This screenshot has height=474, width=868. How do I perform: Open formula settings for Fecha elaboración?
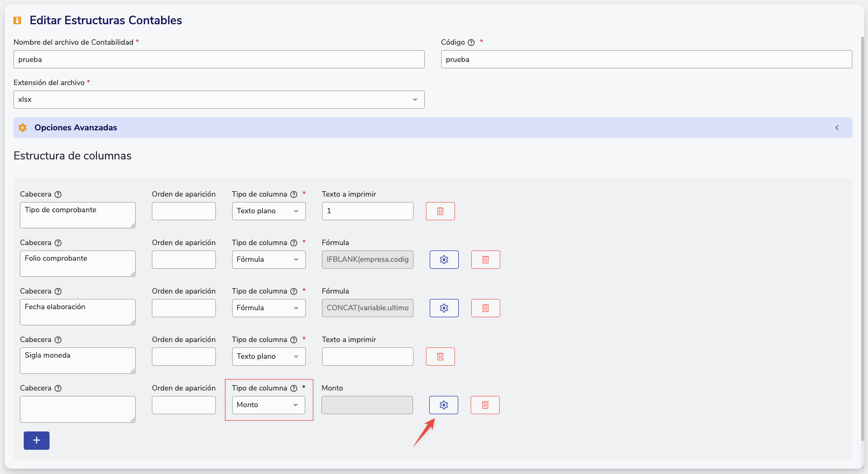point(444,308)
